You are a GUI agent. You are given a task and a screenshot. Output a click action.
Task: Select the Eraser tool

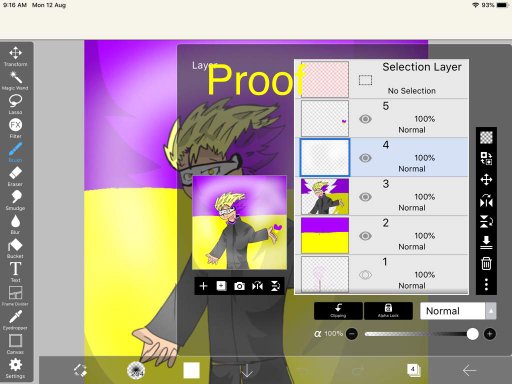(15, 177)
